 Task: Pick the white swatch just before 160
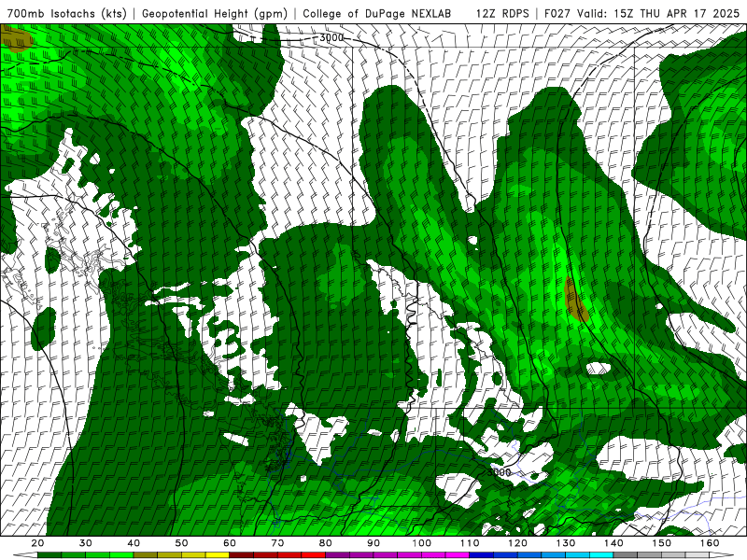(698, 554)
